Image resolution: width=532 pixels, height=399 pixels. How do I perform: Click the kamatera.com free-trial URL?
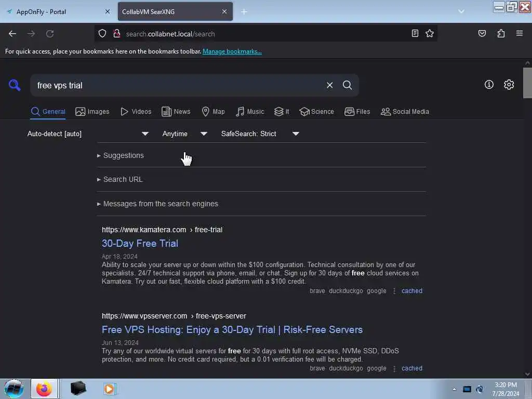[162, 230]
